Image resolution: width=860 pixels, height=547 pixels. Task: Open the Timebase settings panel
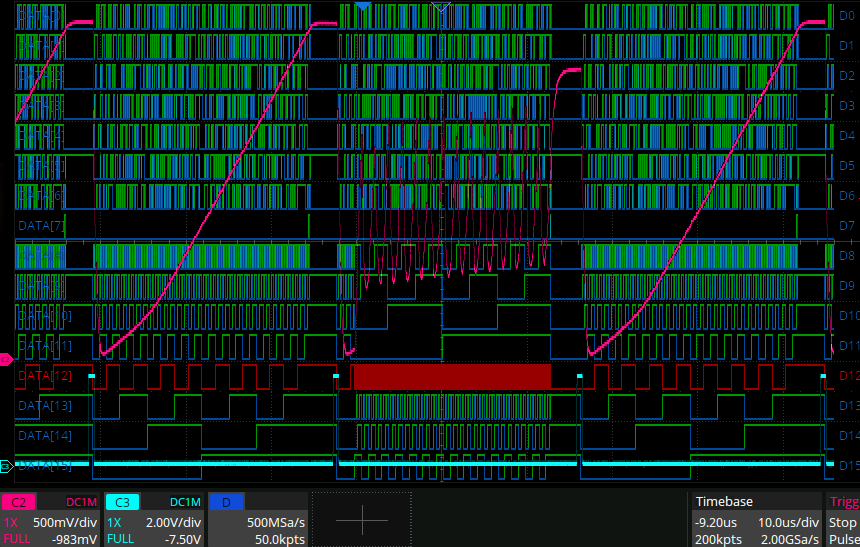tap(757, 519)
